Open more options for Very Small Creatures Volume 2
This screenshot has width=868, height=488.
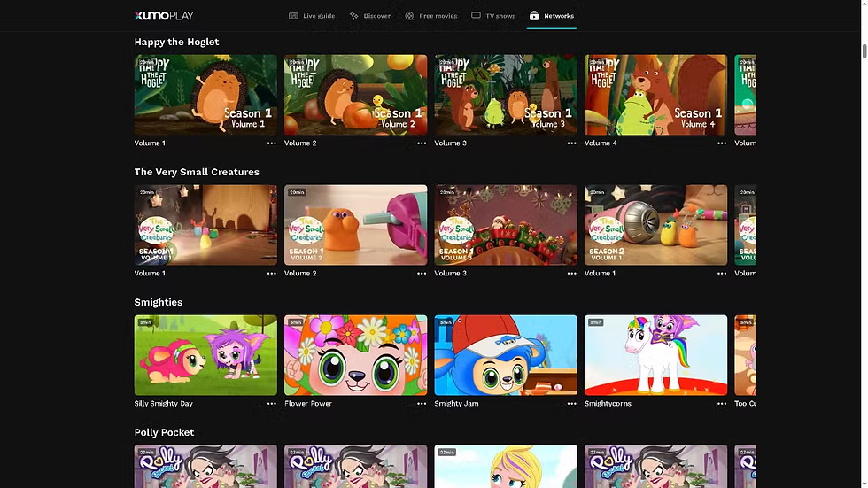click(x=422, y=274)
